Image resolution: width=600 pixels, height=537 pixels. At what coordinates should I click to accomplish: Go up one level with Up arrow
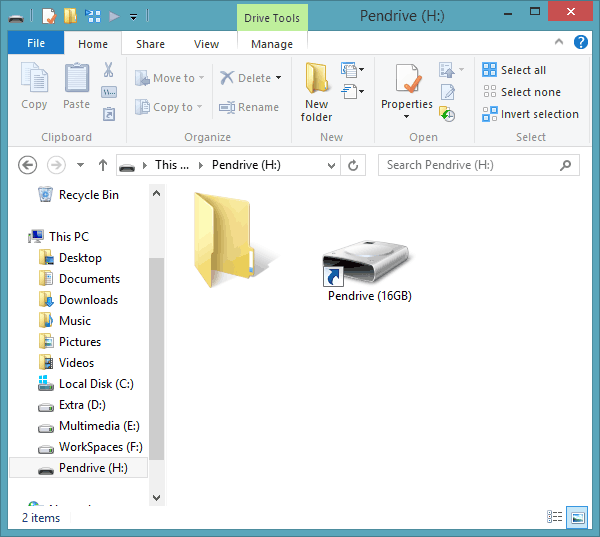click(x=103, y=165)
